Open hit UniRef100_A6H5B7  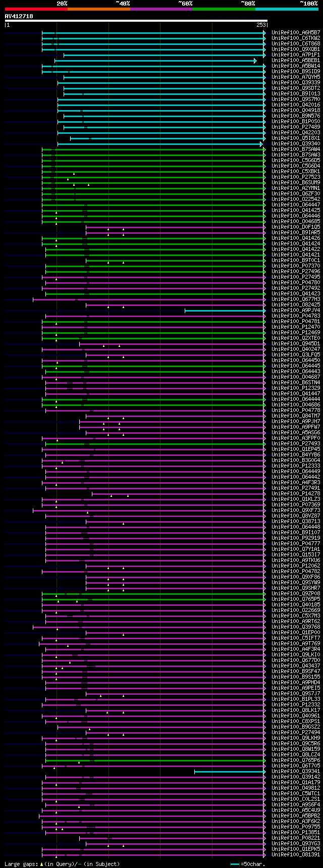[x=296, y=32]
